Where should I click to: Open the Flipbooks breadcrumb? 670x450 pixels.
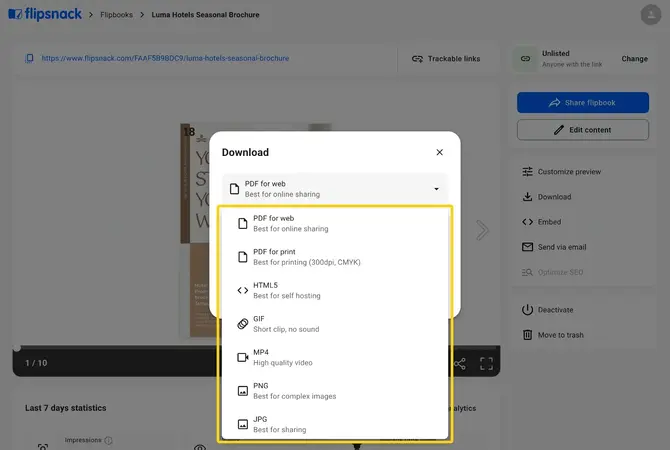[116, 15]
